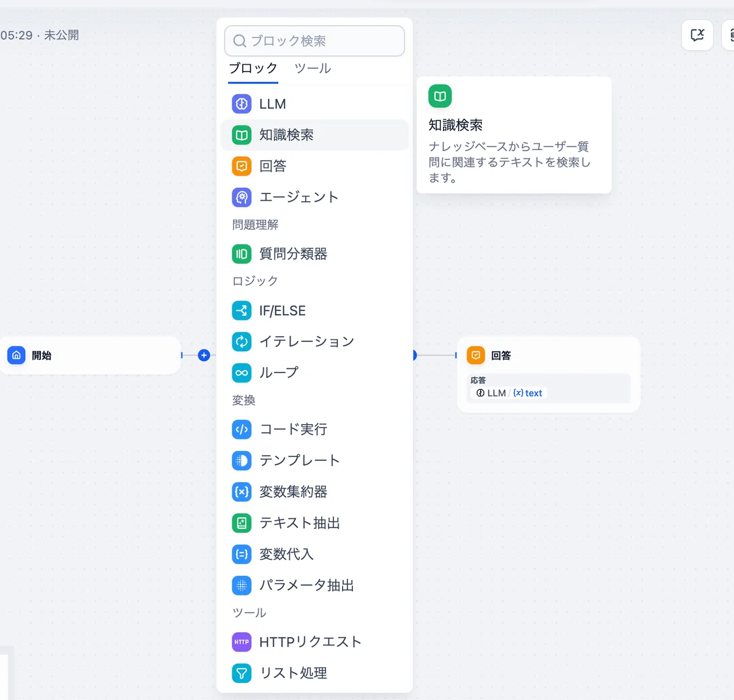This screenshot has height=700, width=734.
Task: Select the LLM block entry
Action: (x=314, y=104)
